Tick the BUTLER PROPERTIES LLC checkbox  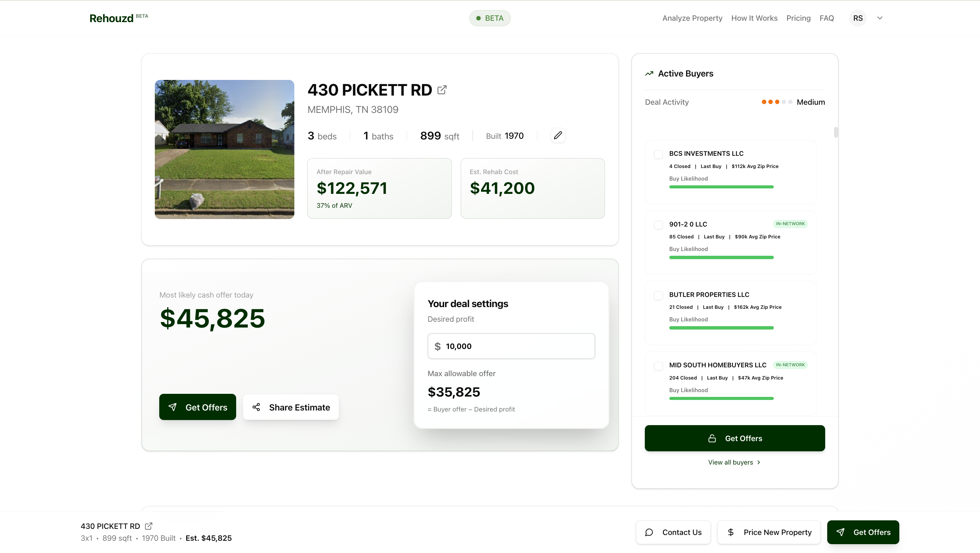click(x=658, y=296)
